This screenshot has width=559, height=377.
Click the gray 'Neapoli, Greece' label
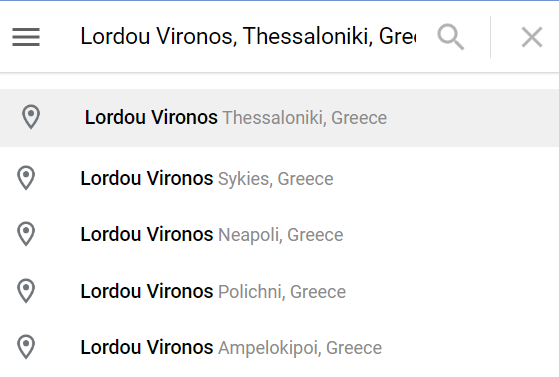point(281,235)
